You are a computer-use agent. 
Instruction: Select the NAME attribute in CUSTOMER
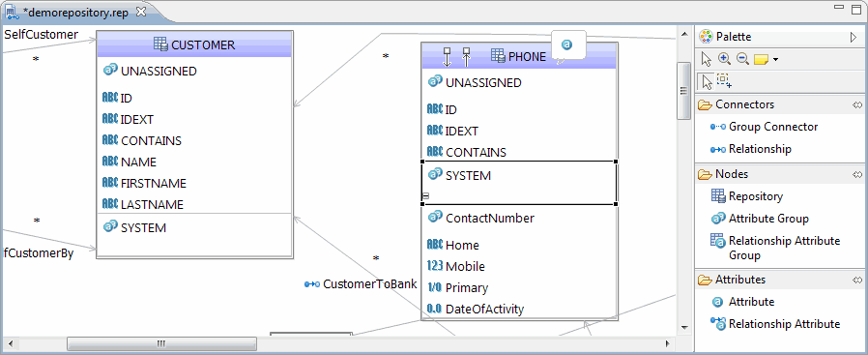tap(130, 162)
